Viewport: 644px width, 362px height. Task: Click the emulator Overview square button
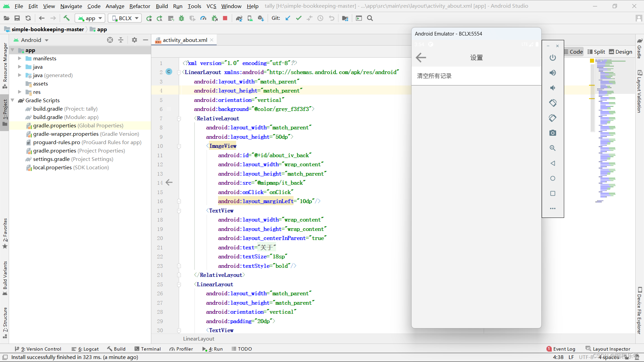pos(553,193)
